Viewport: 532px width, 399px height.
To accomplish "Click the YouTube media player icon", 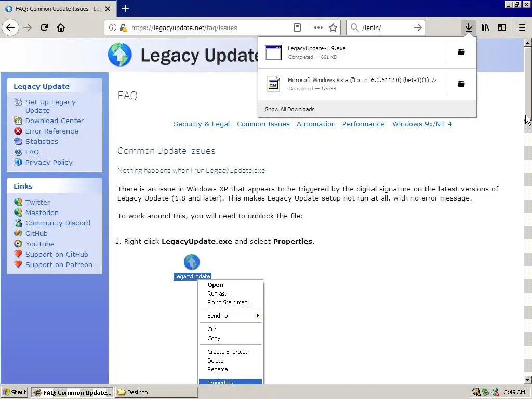I will [x=18, y=244].
